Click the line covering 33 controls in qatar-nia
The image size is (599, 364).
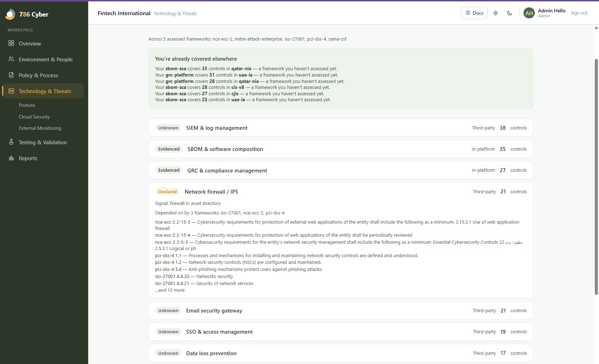[x=246, y=68]
